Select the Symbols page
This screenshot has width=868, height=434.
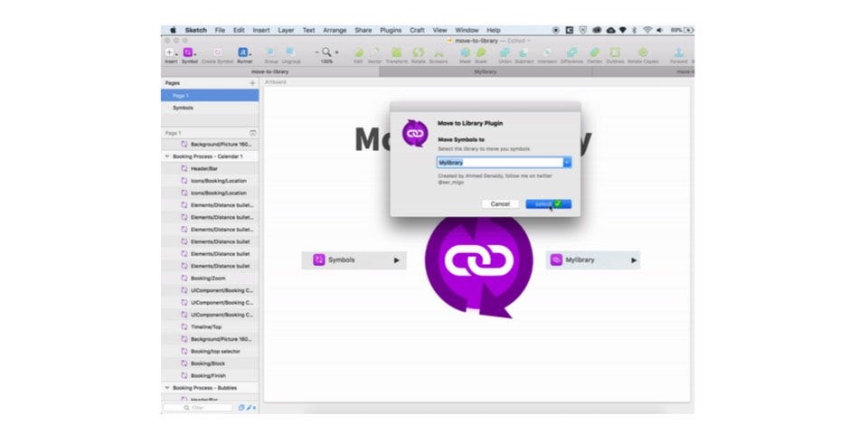(x=210, y=108)
